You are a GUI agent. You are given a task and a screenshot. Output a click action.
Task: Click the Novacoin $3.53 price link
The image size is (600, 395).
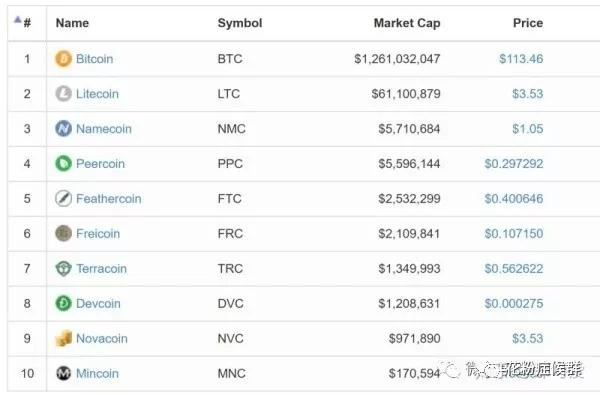pyautogui.click(x=528, y=338)
